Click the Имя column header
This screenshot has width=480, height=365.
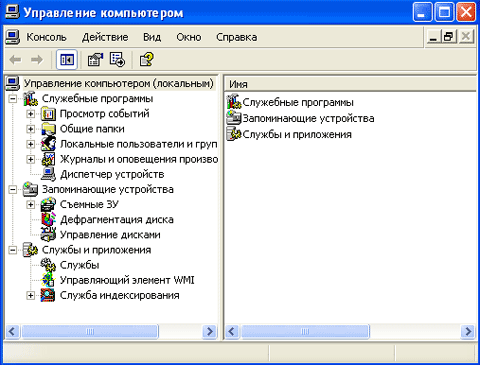tap(350, 84)
